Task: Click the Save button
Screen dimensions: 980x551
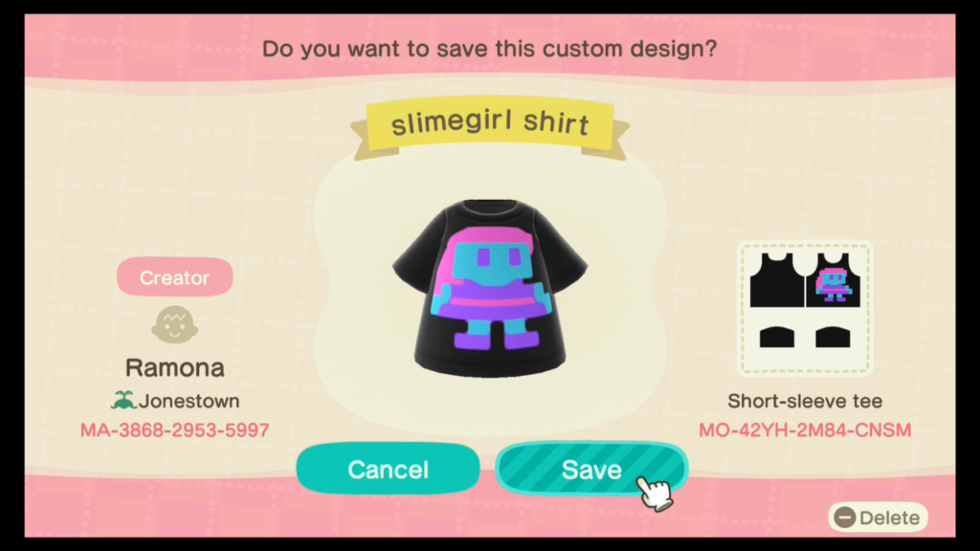Action: coord(591,469)
